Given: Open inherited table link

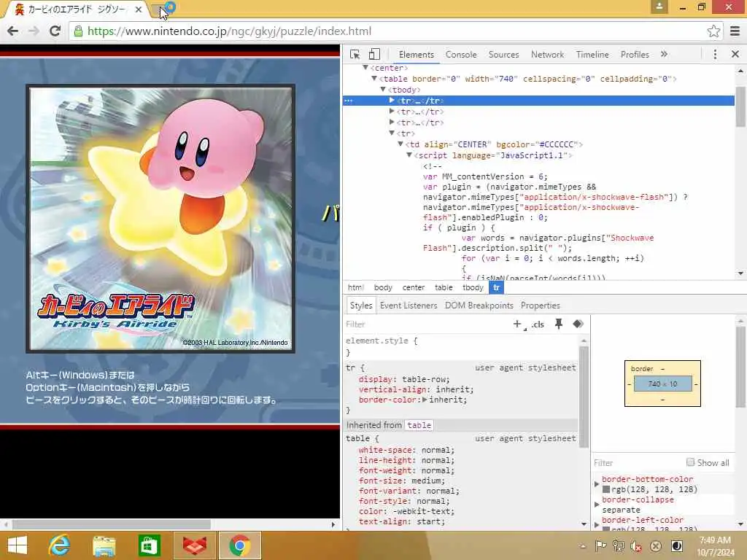Looking at the screenshot, I should pos(419,425).
